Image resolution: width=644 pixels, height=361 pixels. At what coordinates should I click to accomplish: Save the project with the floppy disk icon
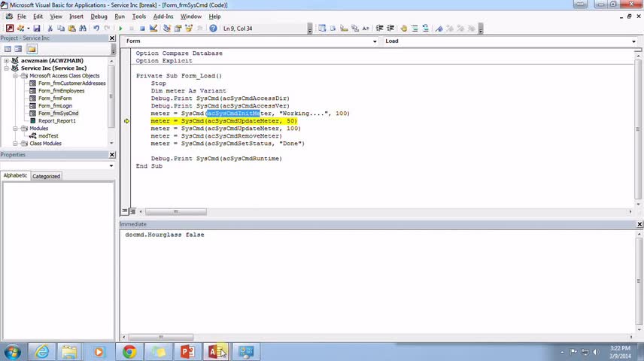37,29
